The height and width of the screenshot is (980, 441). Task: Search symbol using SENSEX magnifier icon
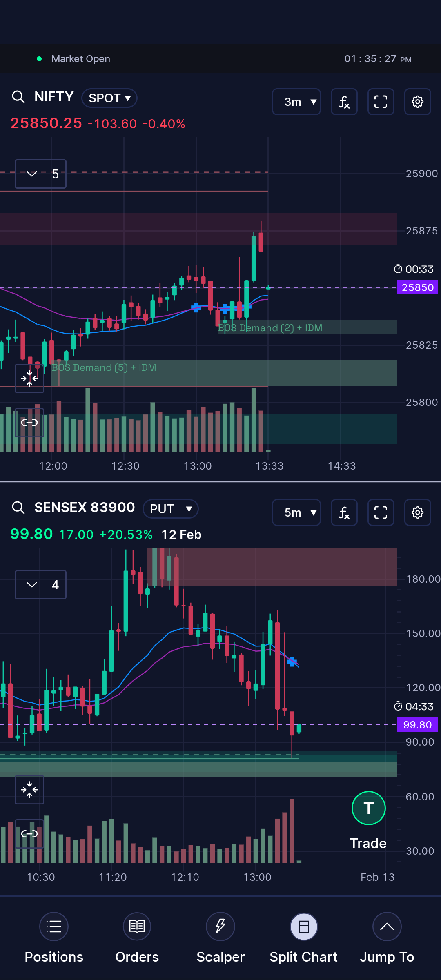pyautogui.click(x=18, y=508)
